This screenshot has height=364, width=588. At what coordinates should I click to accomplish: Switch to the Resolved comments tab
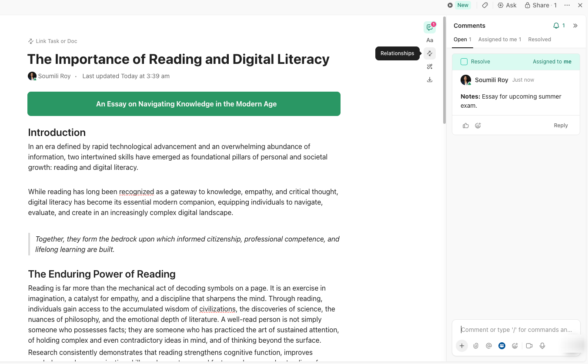(x=539, y=40)
